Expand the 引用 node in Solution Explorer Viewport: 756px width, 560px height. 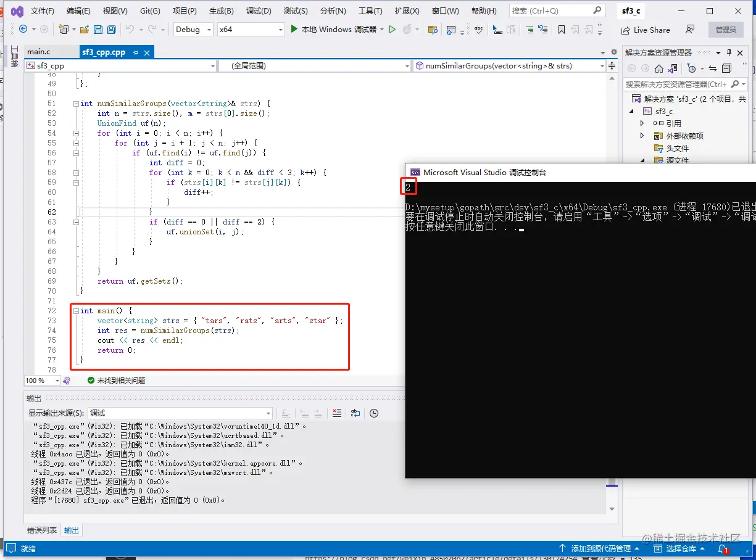[642, 123]
